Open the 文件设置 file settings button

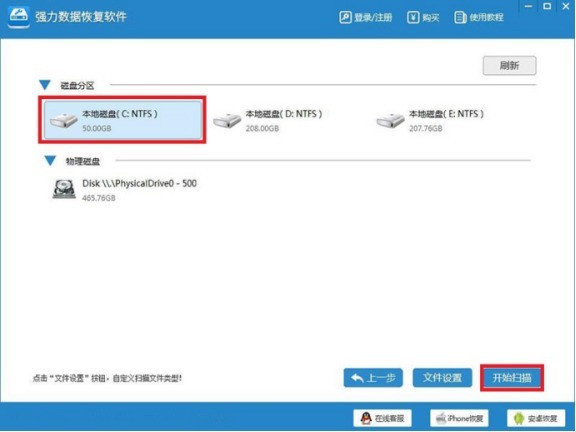tap(442, 378)
